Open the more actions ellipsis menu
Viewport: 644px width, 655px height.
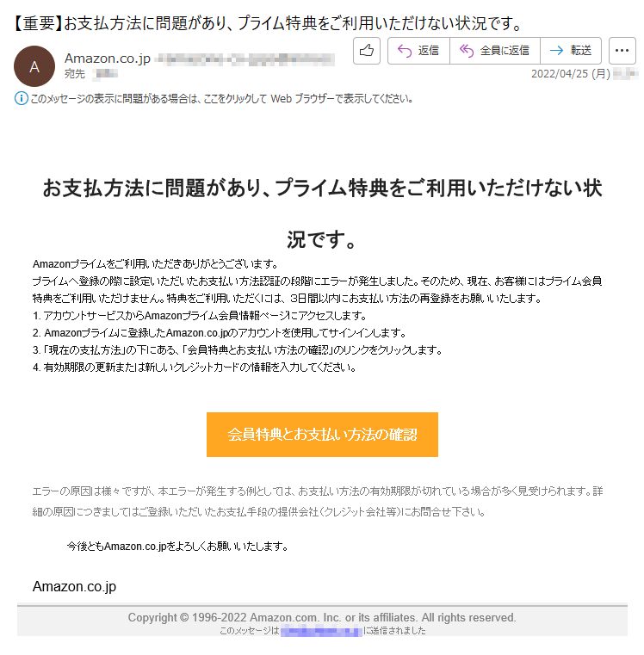click(x=622, y=51)
